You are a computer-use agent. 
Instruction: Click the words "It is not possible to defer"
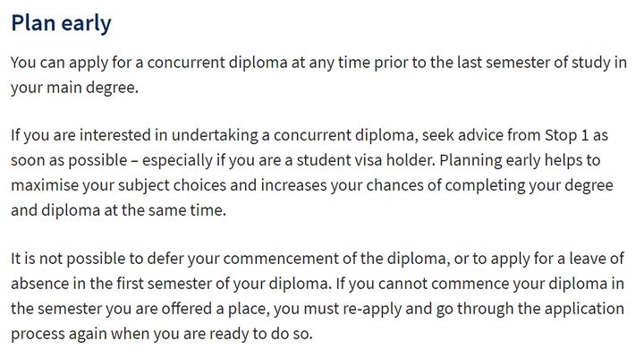pyautogui.click(x=96, y=259)
